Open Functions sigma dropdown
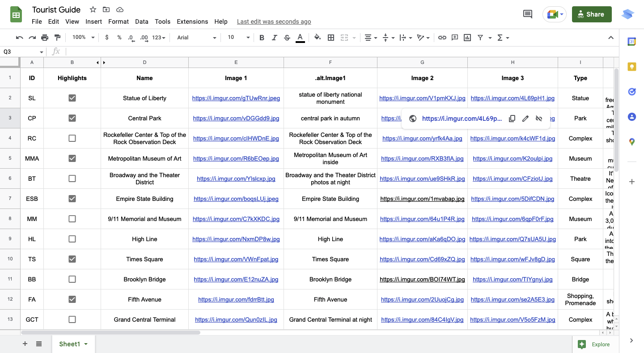644x353 pixels. (503, 38)
